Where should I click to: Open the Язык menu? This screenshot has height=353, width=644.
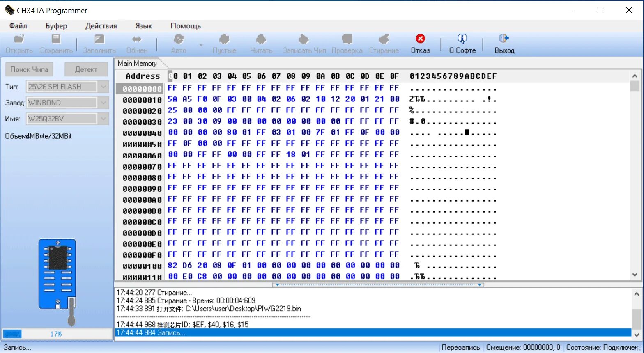[x=144, y=26]
